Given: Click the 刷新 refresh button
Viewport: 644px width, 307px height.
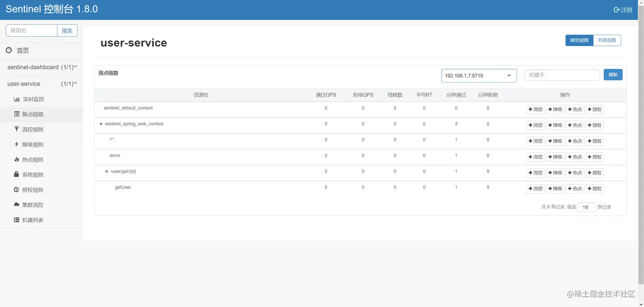Looking at the screenshot, I should (613, 75).
